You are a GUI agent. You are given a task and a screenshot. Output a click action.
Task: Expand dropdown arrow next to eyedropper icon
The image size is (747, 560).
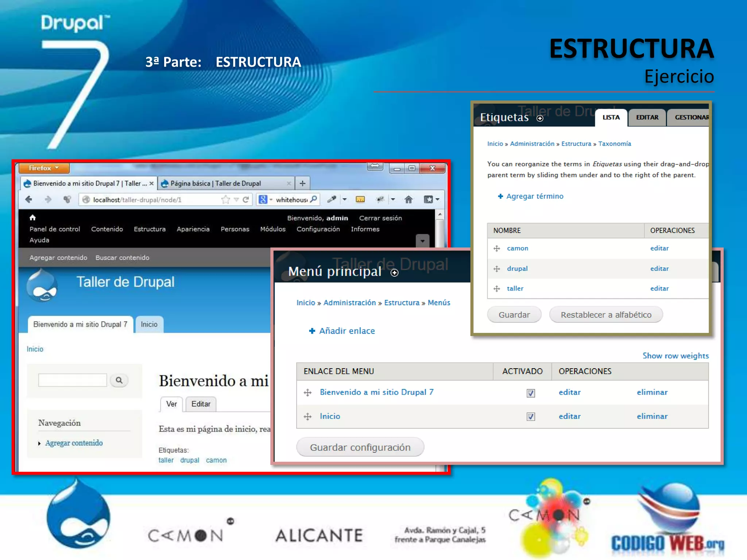(x=344, y=199)
